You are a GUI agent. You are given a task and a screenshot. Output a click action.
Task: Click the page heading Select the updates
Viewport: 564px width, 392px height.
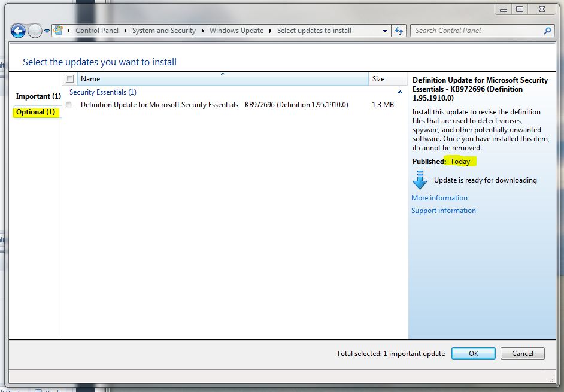(99, 62)
